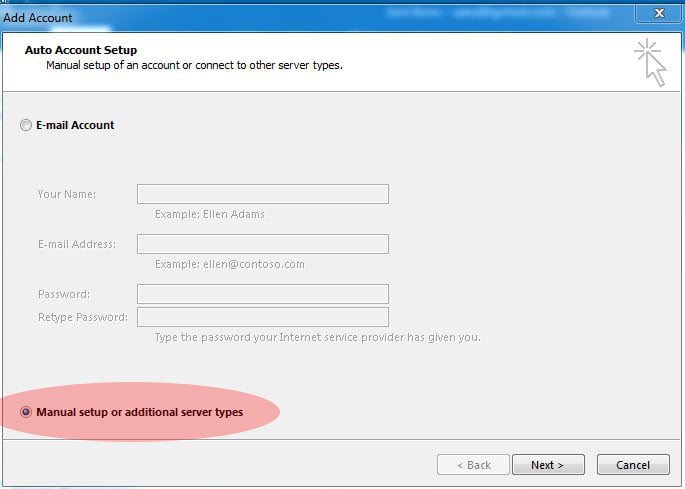Image resolution: width=685 pixels, height=489 pixels.
Task: Click the E-mail Account option label text
Action: click(x=75, y=125)
